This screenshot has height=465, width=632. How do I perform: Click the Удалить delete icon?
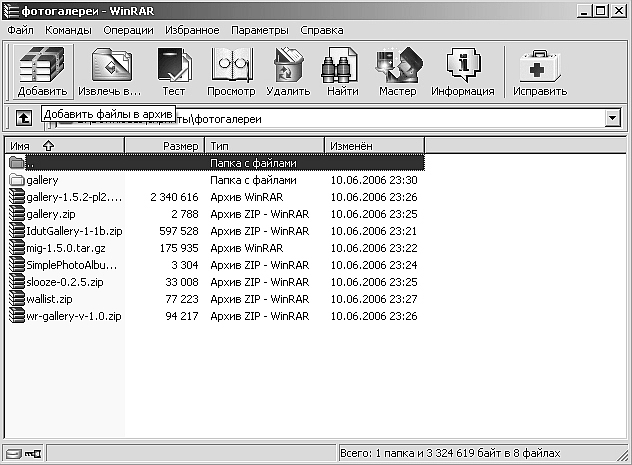[x=288, y=64]
